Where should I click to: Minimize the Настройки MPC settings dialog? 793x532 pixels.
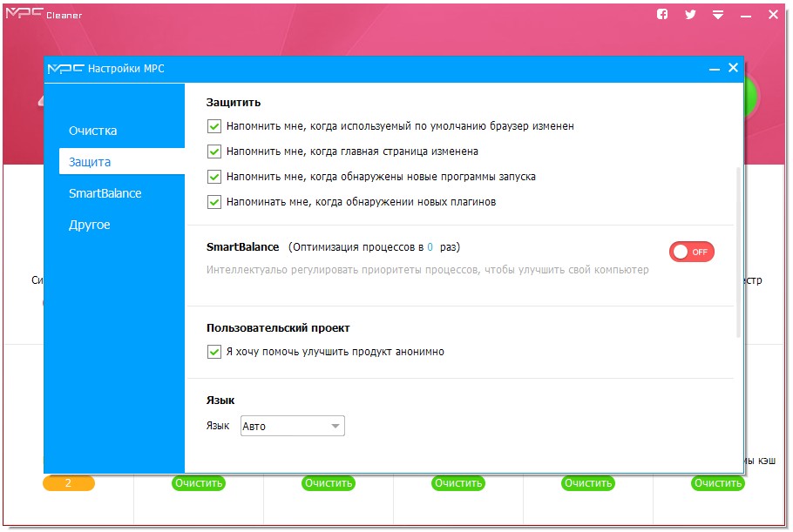coord(714,69)
